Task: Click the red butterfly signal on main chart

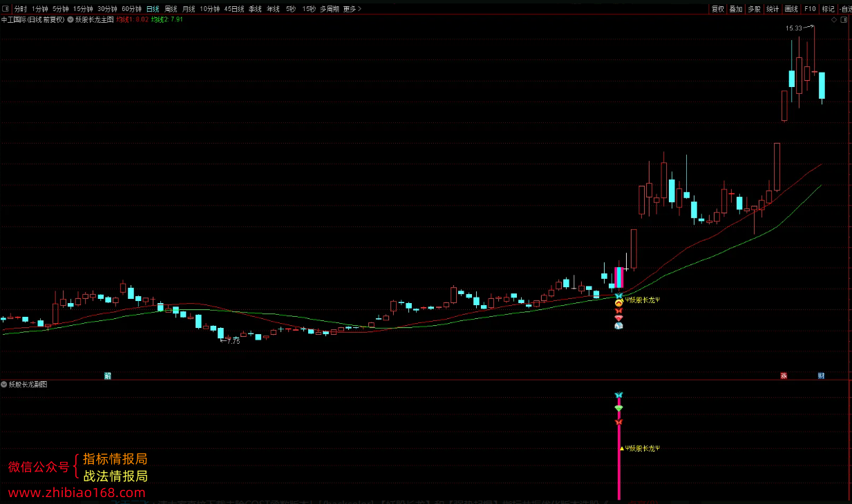Action: tap(619, 310)
